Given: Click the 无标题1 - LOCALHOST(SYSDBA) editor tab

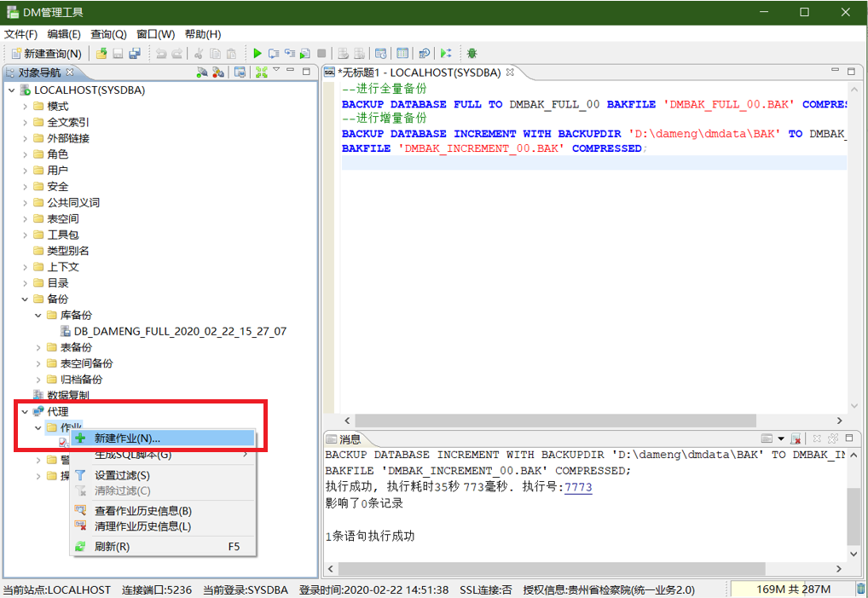Looking at the screenshot, I should 419,72.
